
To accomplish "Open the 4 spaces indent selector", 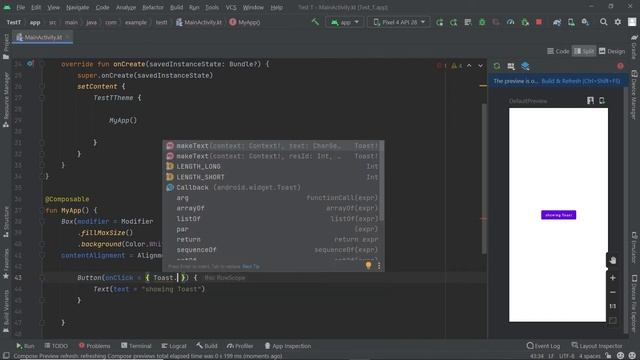I will 589,356.
